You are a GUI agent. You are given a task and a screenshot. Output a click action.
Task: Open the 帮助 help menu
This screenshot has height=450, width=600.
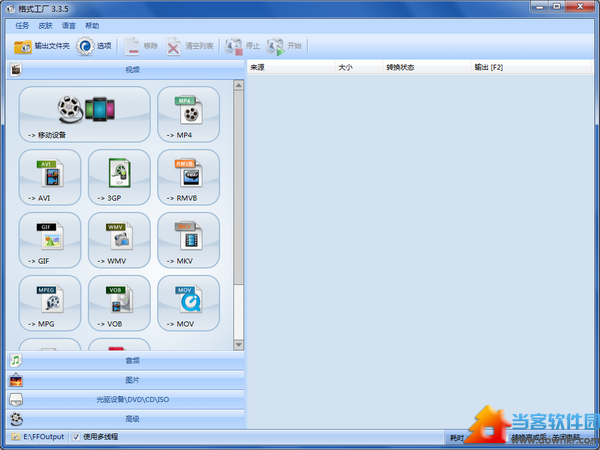coord(92,26)
